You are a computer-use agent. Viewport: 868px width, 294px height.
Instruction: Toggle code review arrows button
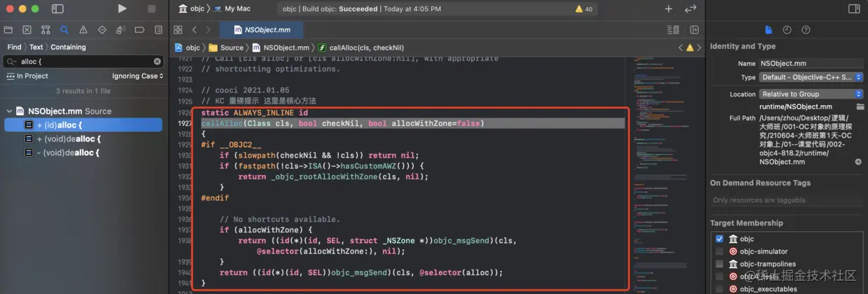(x=691, y=9)
